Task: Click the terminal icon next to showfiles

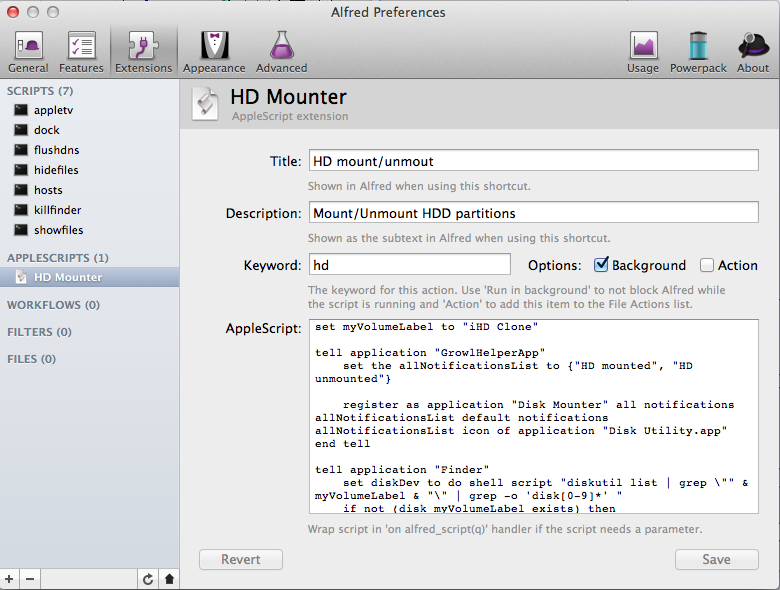Action: 21,230
